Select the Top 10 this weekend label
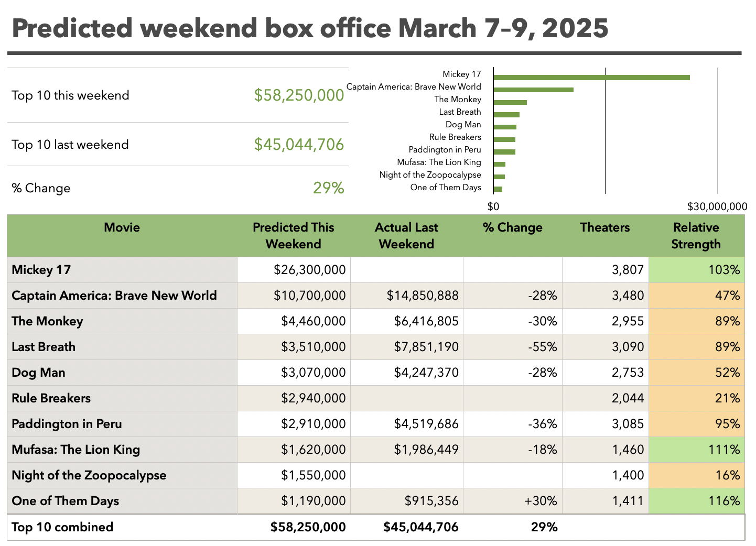 (70, 95)
